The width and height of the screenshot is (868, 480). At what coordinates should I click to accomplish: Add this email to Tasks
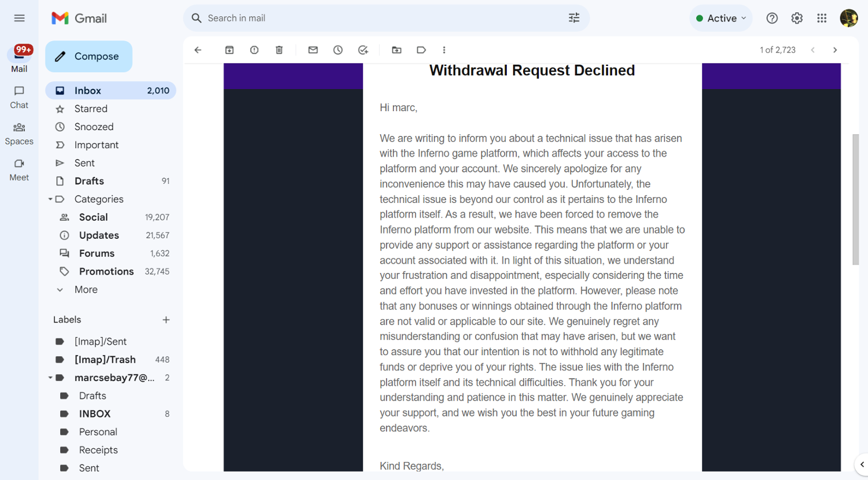pyautogui.click(x=363, y=50)
